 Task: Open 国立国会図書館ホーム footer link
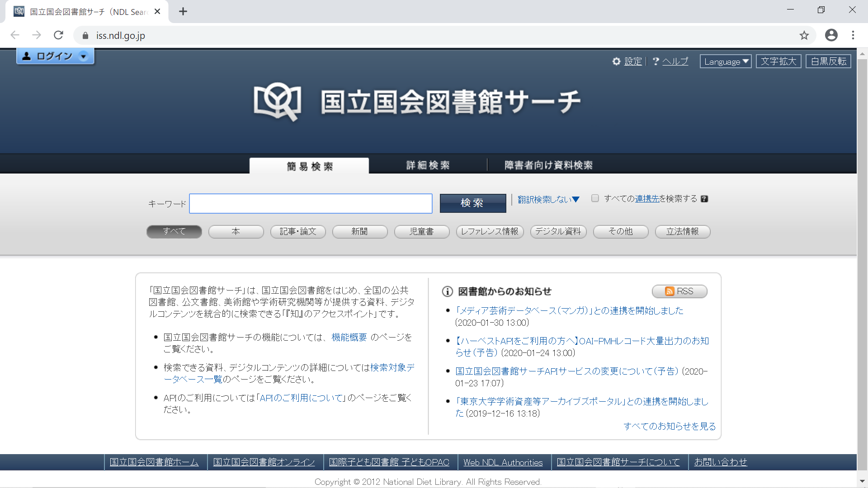click(154, 462)
